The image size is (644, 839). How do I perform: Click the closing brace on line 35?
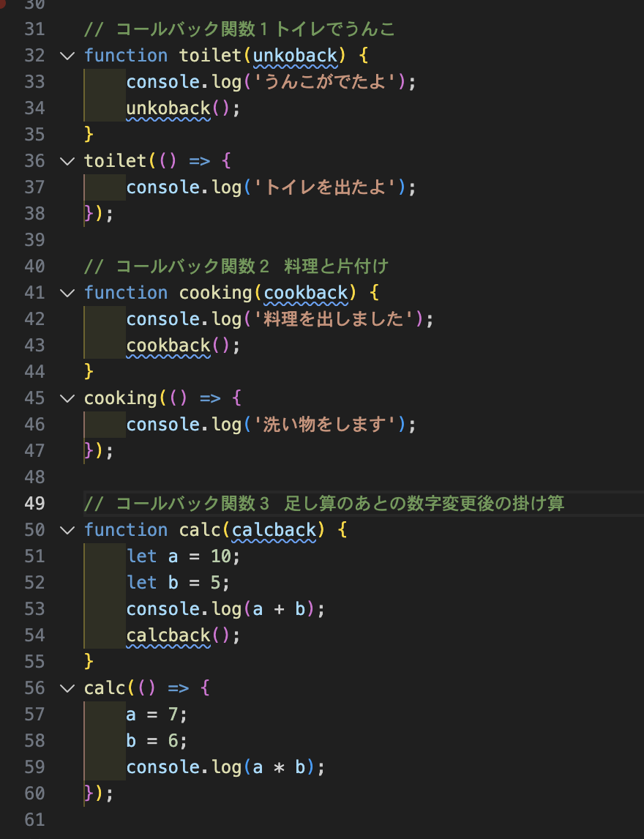(89, 135)
